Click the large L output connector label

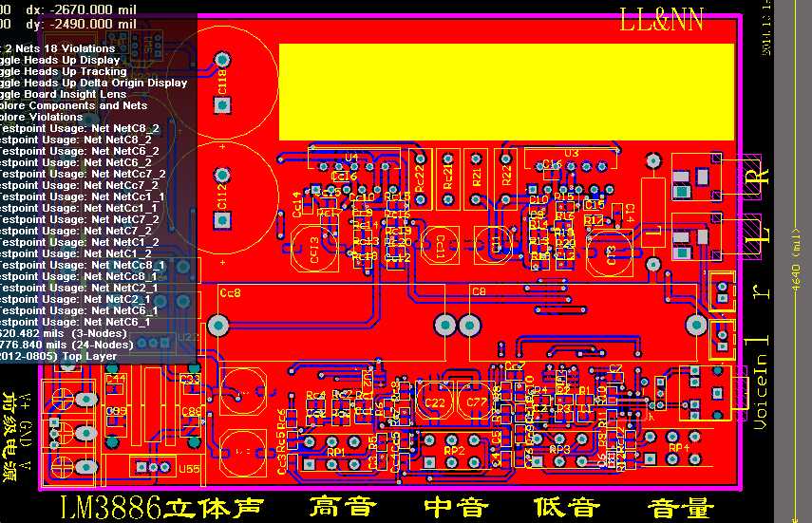[x=759, y=235]
